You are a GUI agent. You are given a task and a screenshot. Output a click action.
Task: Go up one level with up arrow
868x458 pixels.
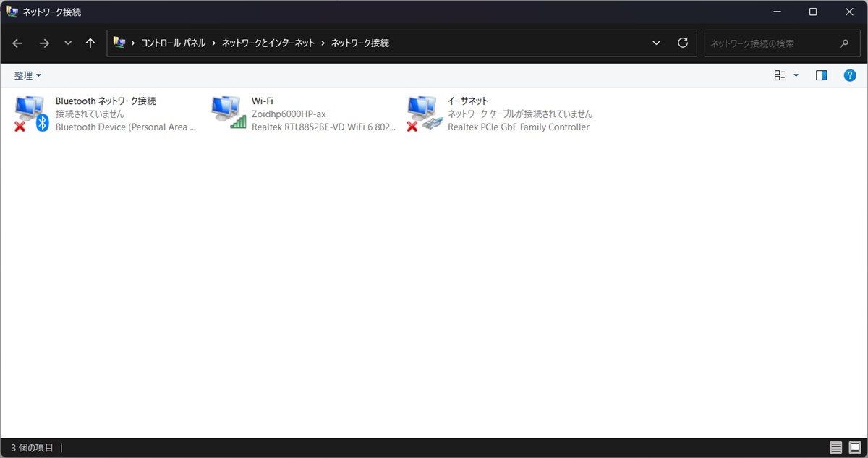(x=90, y=43)
